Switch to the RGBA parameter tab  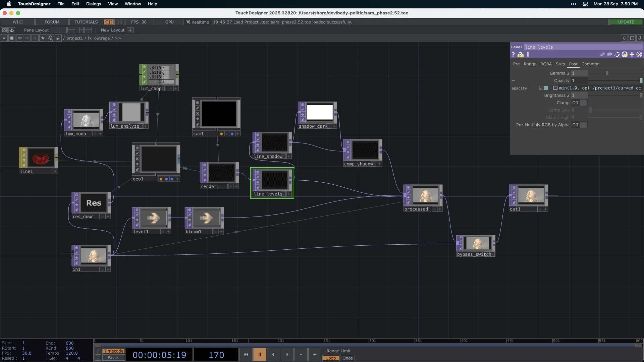[x=546, y=64]
